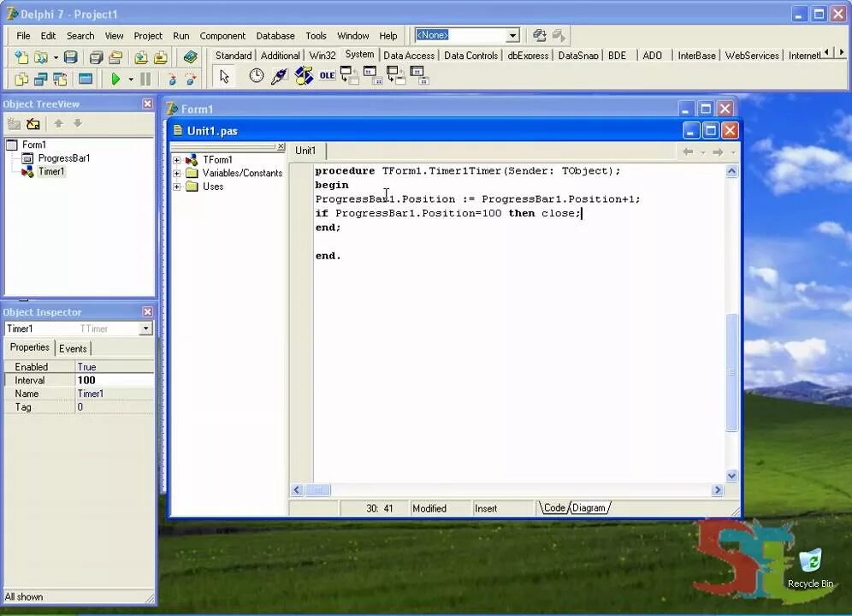The image size is (852, 616).
Task: Close the code explorer pane
Action: (281, 146)
